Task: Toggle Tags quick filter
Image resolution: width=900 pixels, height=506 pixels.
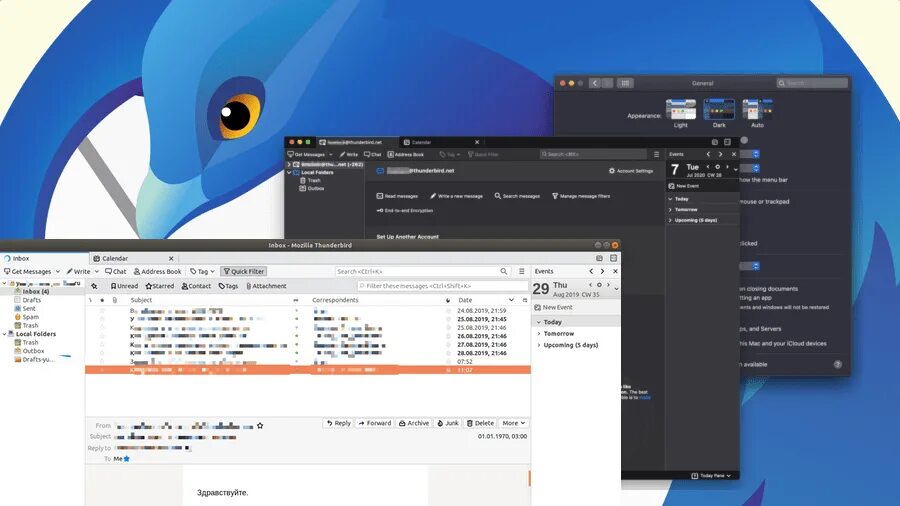Action: (x=228, y=286)
